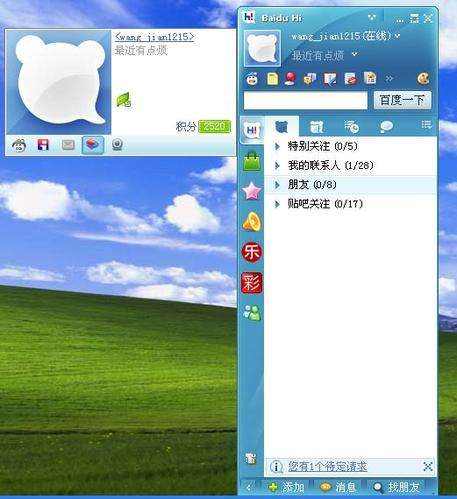Open the green shopping bag sidebar icon
Image resolution: width=457 pixels, height=499 pixels.
click(252, 162)
